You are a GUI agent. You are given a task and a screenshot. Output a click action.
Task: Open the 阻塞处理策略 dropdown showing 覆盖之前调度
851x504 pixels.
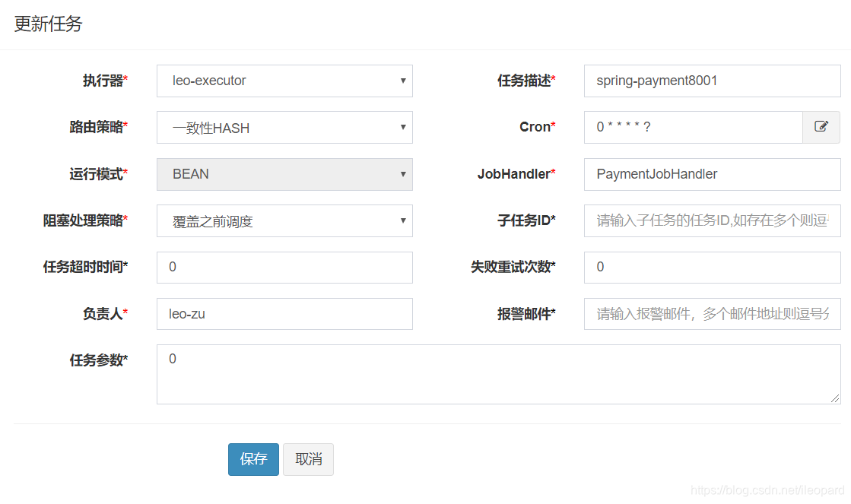pyautogui.click(x=284, y=220)
